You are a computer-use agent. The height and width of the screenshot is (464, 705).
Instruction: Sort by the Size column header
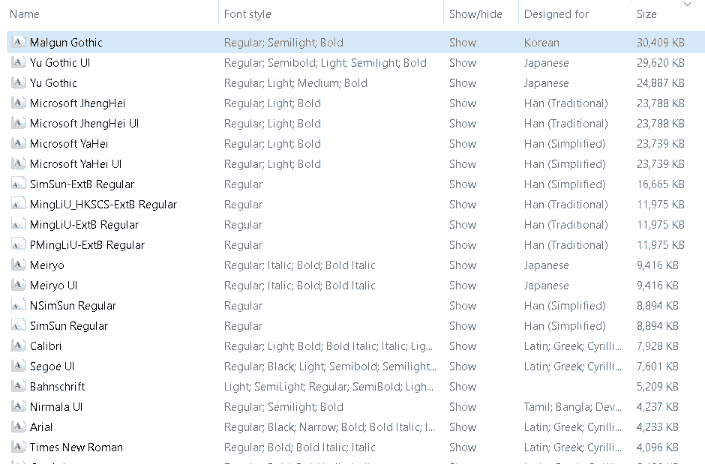click(x=646, y=14)
